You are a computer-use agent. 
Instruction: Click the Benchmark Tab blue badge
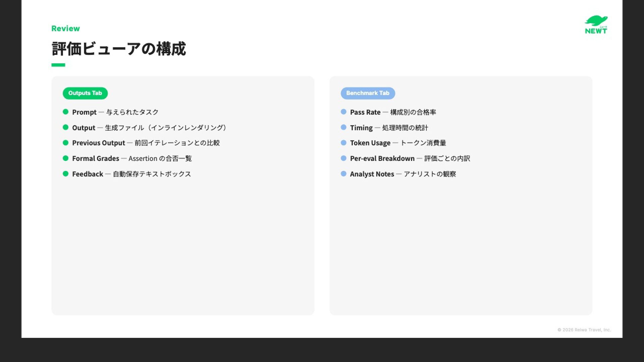pos(368,93)
